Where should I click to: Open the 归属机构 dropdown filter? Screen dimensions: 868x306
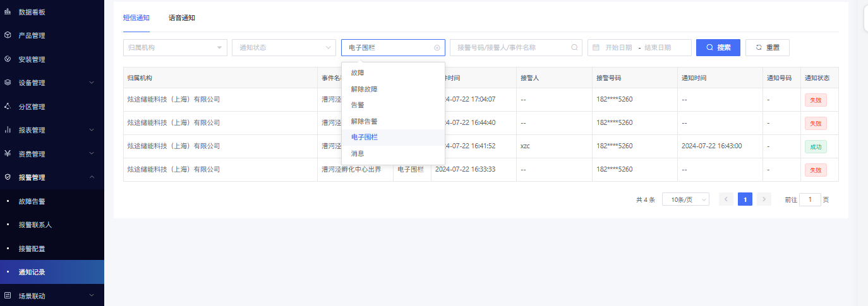coord(175,47)
